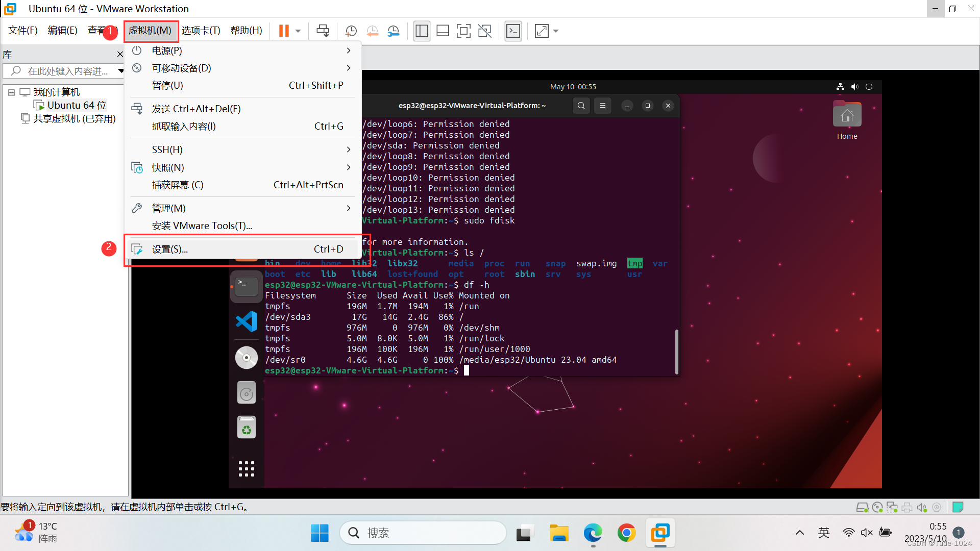Click the Unity mode toolbar icon
The width and height of the screenshot is (980, 551).
(x=484, y=31)
